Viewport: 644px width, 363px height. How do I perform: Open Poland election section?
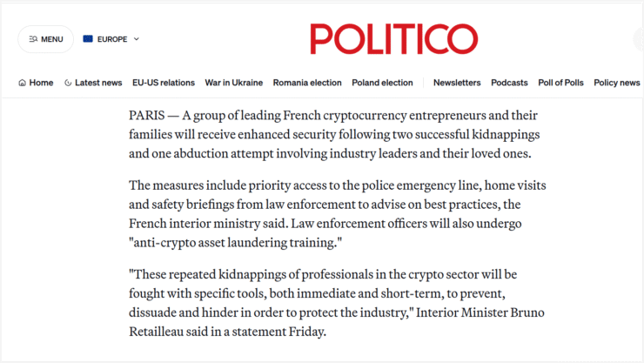point(382,83)
